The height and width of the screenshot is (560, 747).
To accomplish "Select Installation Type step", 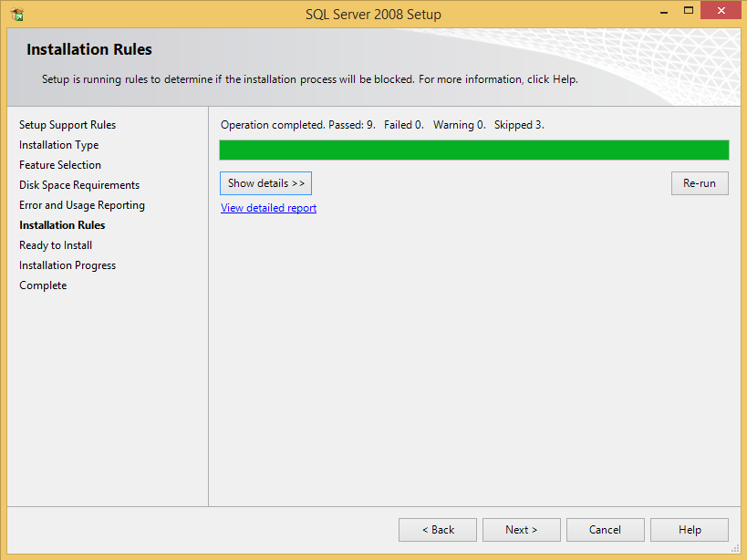I will click(58, 145).
